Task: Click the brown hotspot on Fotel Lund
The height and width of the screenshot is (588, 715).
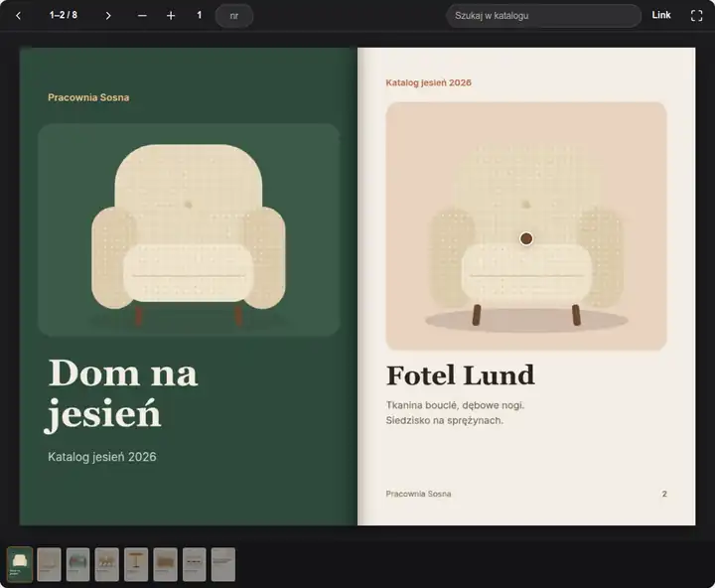Action: [x=526, y=238]
